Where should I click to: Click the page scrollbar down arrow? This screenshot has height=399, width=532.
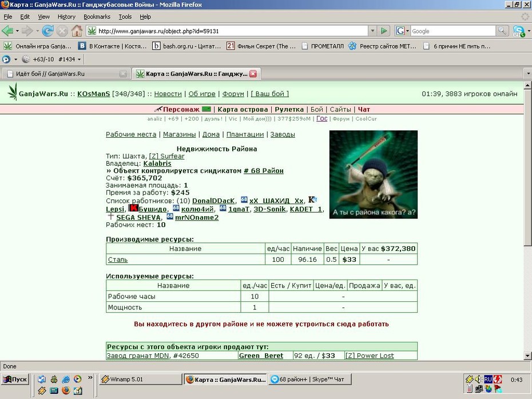point(527,356)
